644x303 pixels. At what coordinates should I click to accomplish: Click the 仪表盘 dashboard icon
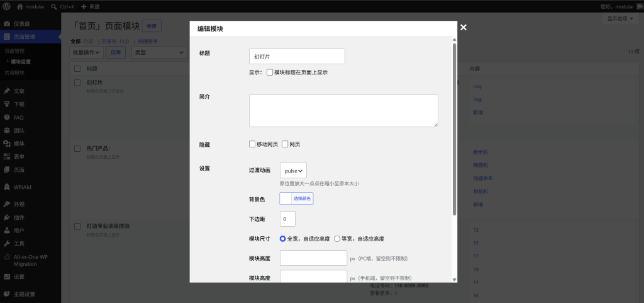pyautogui.click(x=6, y=24)
